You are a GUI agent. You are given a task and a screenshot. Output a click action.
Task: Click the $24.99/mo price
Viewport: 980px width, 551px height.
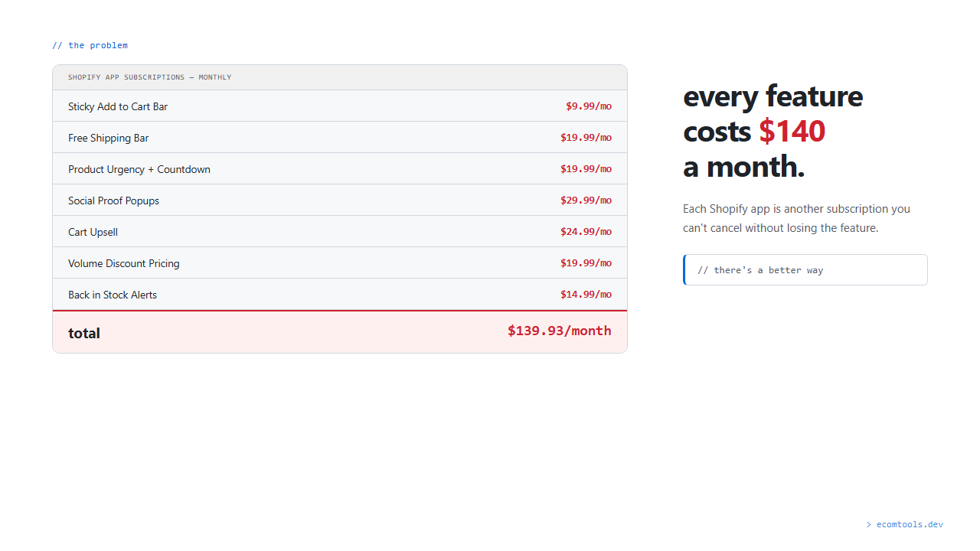tap(586, 232)
